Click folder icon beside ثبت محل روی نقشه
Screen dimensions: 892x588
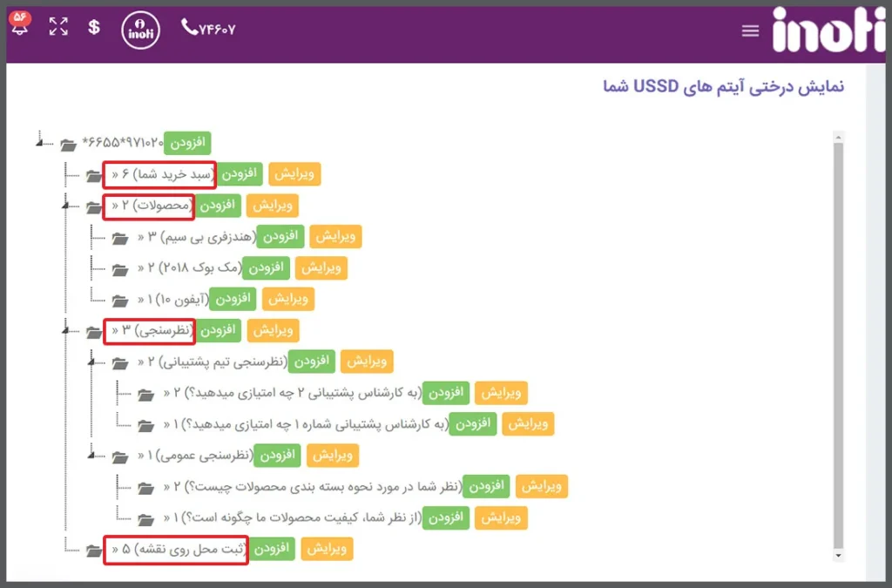coord(94,551)
